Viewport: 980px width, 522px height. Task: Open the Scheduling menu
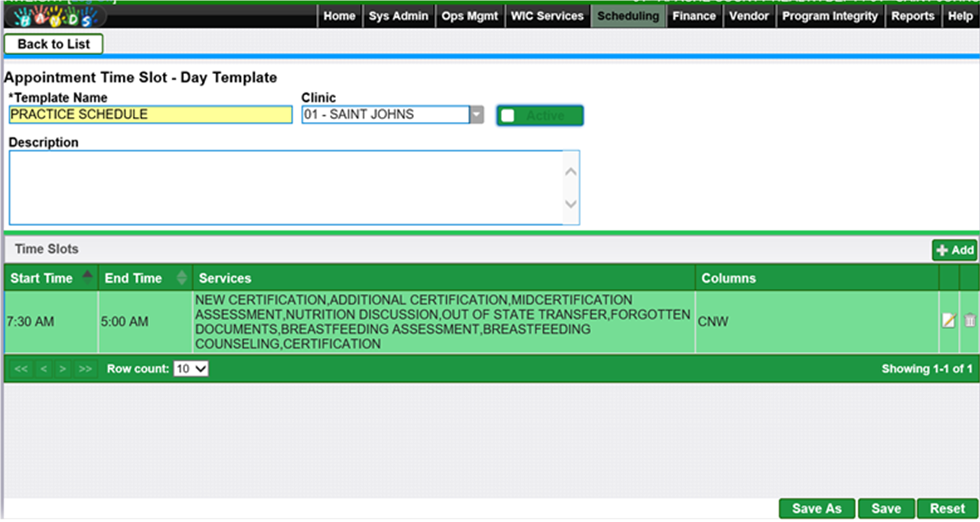628,16
